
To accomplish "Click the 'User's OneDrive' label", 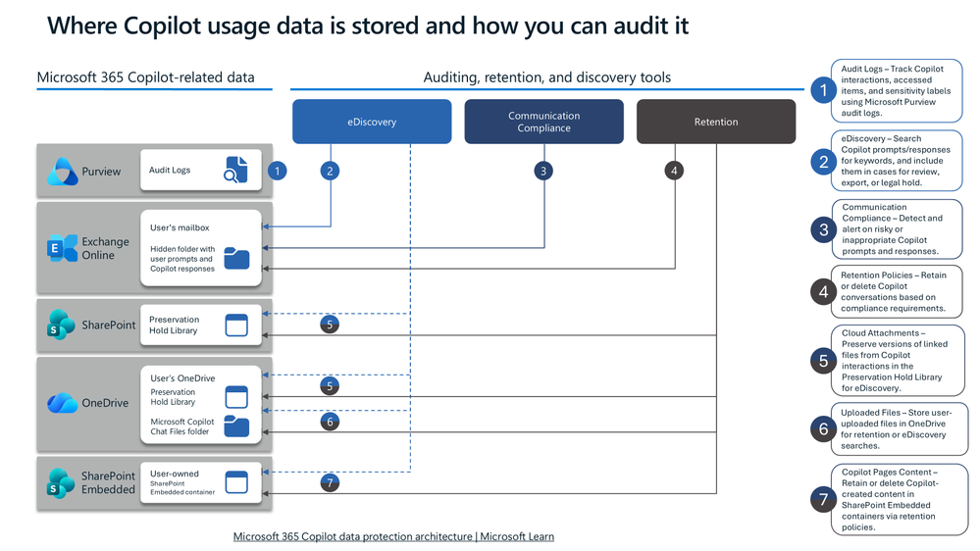I will (182, 377).
